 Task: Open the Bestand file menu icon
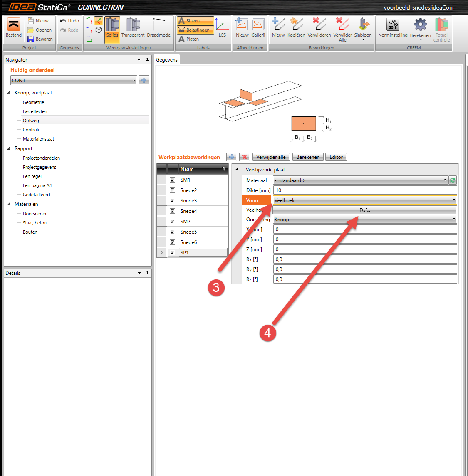(14, 24)
